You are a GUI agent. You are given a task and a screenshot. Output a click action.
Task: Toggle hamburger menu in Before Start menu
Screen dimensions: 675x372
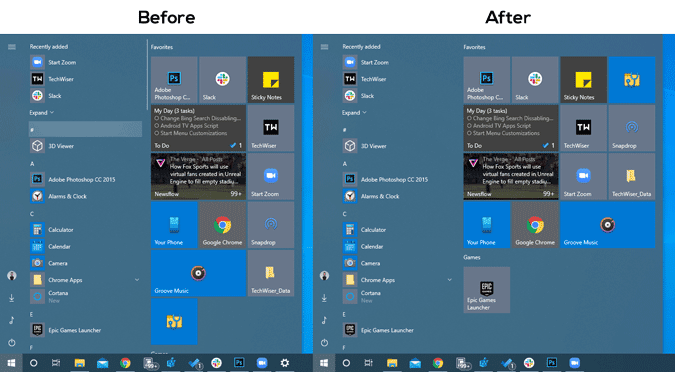tap(12, 46)
